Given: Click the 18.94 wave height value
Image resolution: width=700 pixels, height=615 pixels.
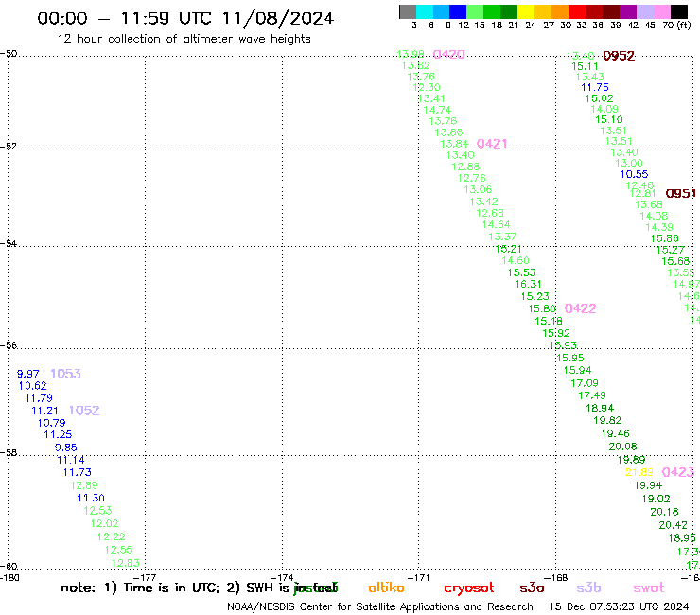Looking at the screenshot, I should click(x=600, y=408).
